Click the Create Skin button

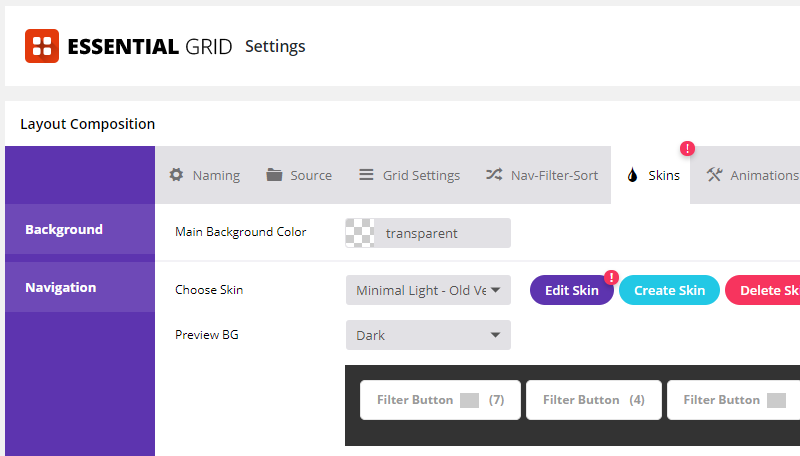click(x=669, y=290)
